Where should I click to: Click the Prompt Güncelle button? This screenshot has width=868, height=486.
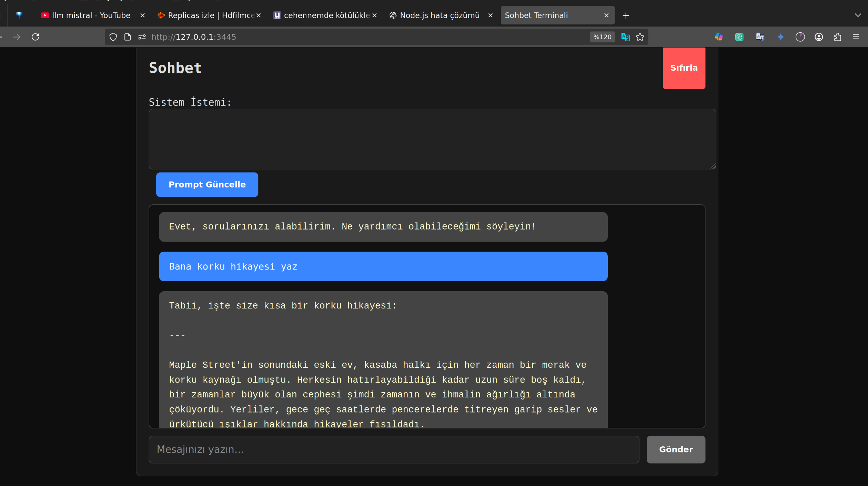(x=207, y=184)
